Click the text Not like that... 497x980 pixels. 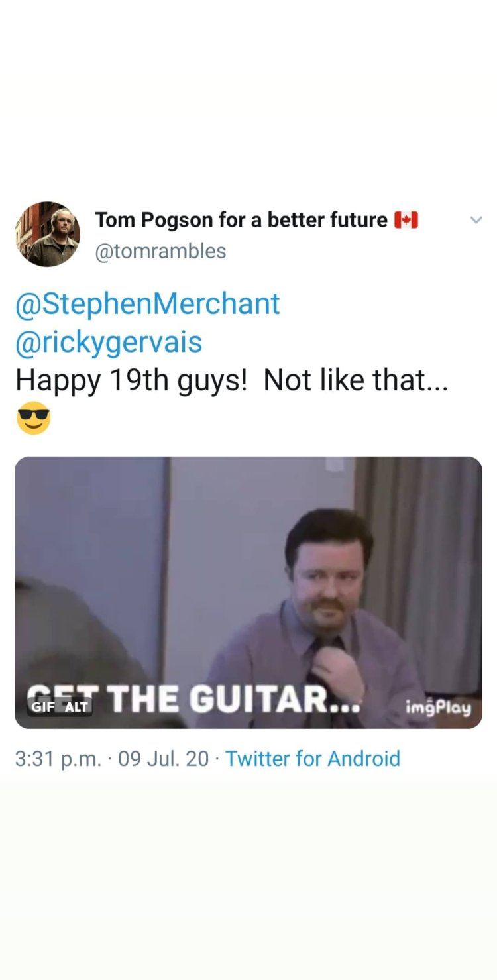pyautogui.click(x=355, y=380)
